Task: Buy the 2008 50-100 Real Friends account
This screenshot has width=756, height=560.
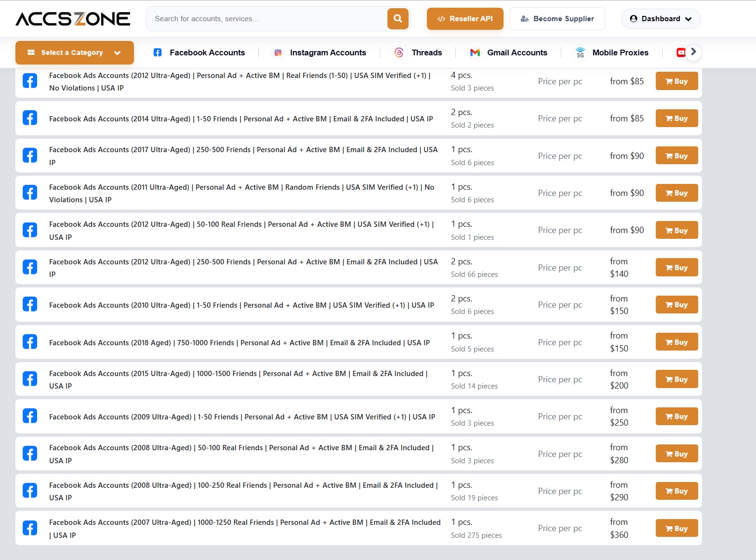Action: coord(676,454)
